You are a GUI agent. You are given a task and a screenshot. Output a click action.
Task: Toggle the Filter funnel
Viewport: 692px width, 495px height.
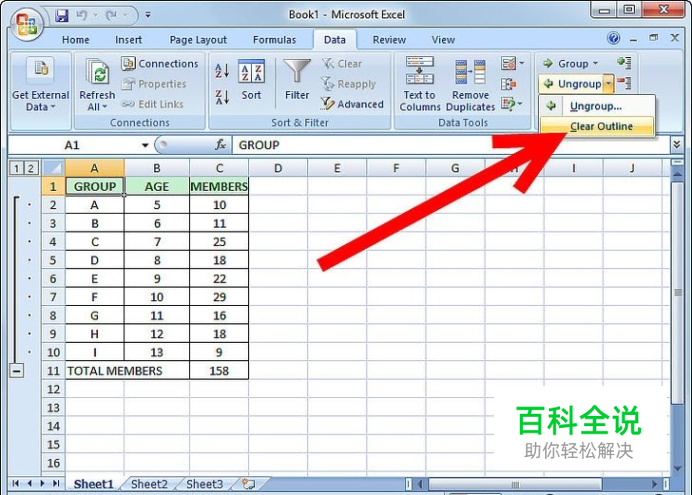(297, 79)
